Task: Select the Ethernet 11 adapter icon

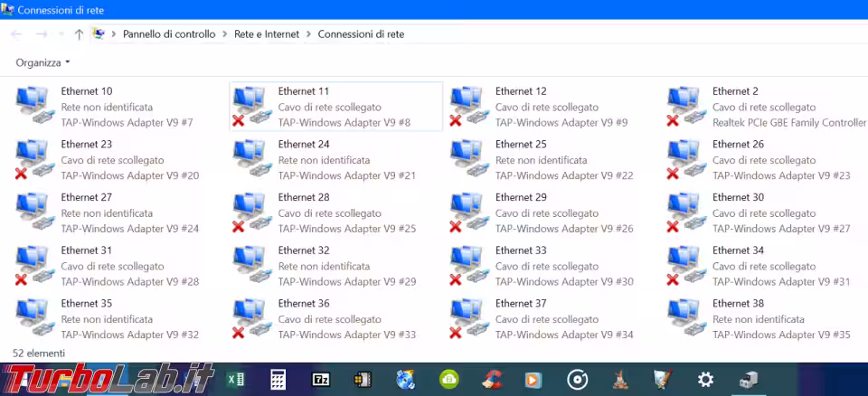Action: click(252, 107)
